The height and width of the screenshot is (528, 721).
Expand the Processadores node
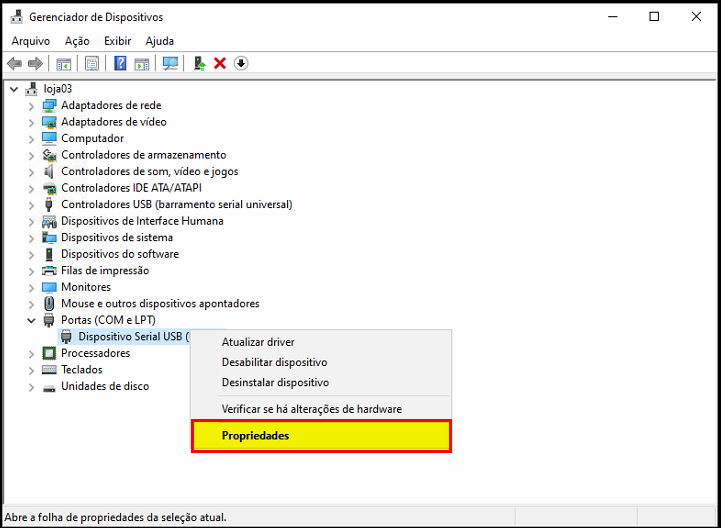tap(31, 354)
